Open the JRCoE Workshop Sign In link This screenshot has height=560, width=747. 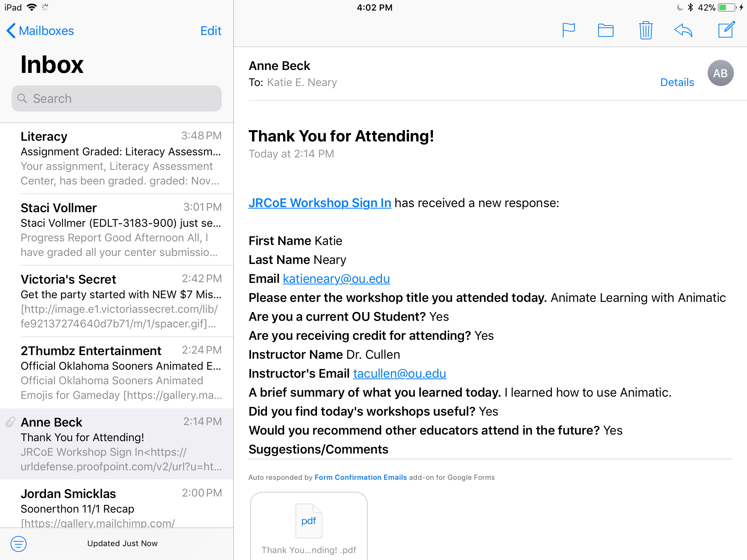pyautogui.click(x=320, y=203)
